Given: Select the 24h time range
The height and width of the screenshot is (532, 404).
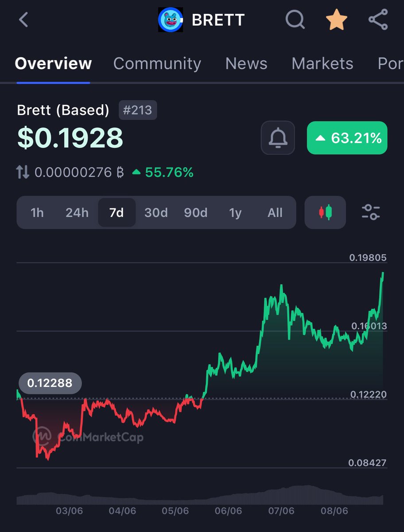Looking at the screenshot, I should tap(77, 213).
